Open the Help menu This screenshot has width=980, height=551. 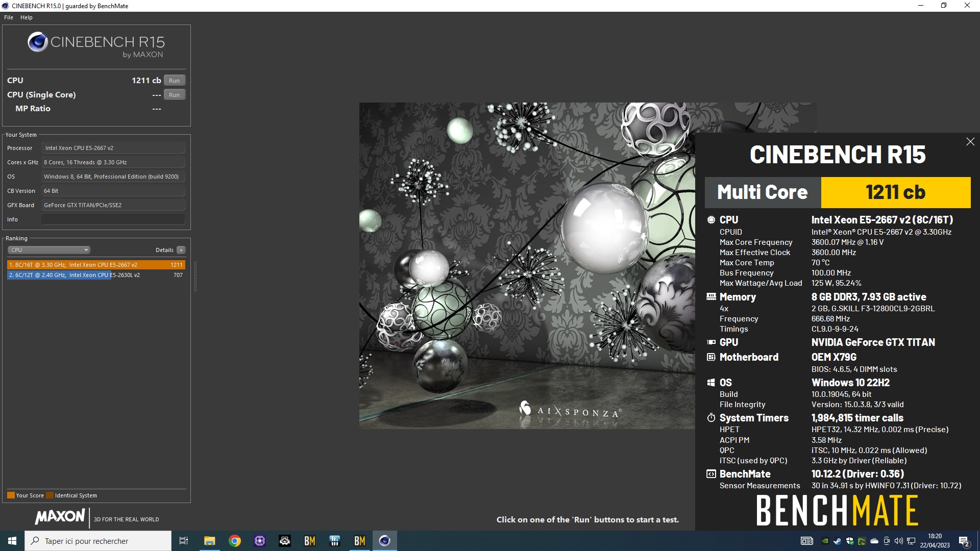[27, 17]
